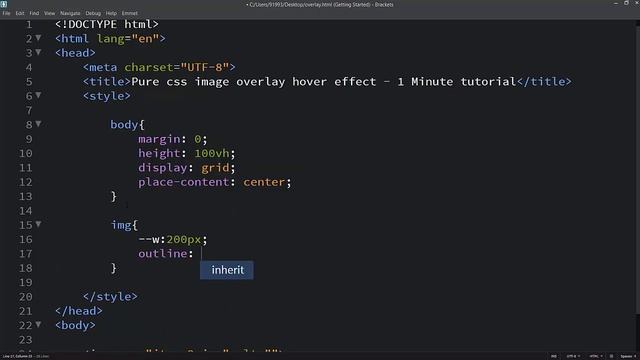Viewport: 640px width, 360px height.
Task: Open the Find menu
Action: coord(34,13)
